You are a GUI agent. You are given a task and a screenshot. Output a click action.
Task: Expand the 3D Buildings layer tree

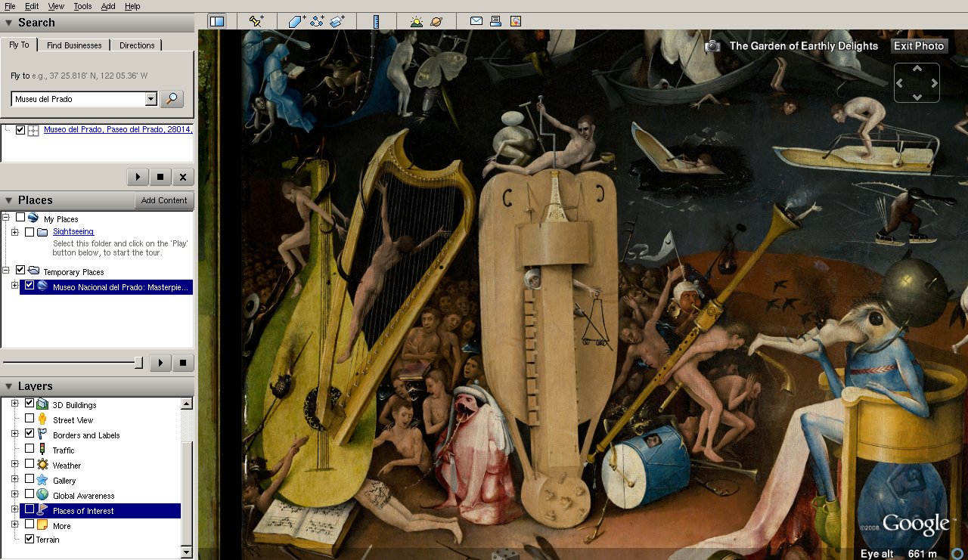(x=15, y=404)
